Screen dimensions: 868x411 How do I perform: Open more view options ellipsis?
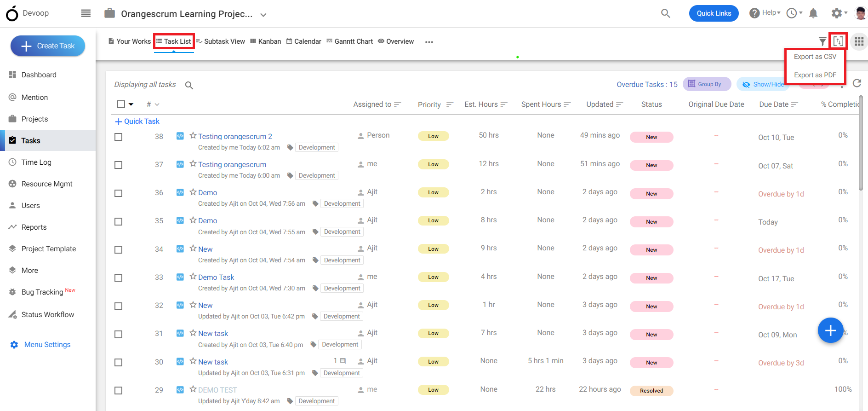pyautogui.click(x=429, y=42)
